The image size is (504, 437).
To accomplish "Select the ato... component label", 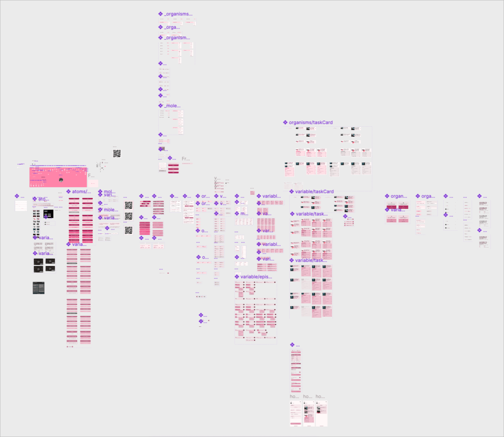I will [x=44, y=199].
